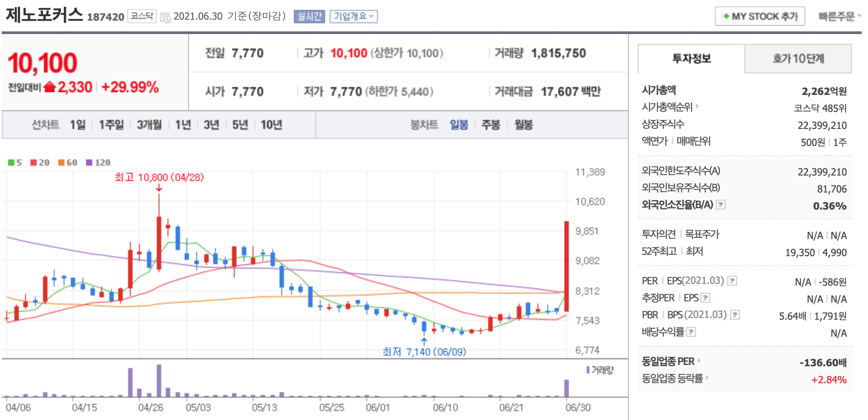Open the help icon next to 추정PER EPS
This screenshot has width=868, height=420.
(x=705, y=298)
